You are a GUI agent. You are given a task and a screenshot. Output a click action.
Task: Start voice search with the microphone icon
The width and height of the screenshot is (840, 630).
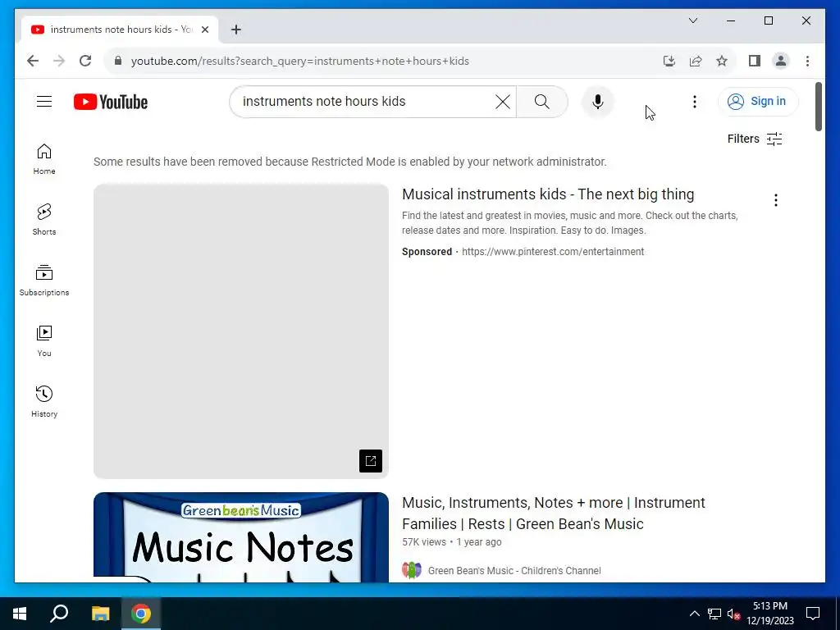(x=598, y=102)
